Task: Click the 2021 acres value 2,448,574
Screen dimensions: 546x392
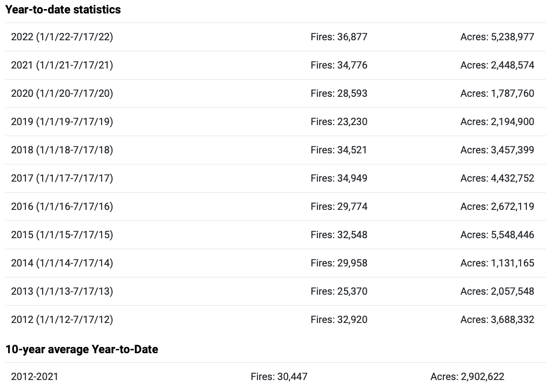Action: (x=497, y=65)
